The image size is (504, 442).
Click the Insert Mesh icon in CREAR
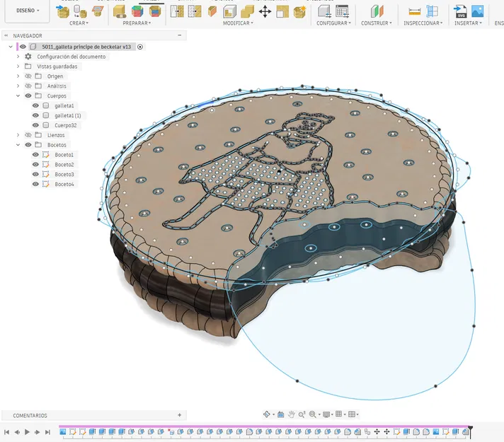click(62, 11)
